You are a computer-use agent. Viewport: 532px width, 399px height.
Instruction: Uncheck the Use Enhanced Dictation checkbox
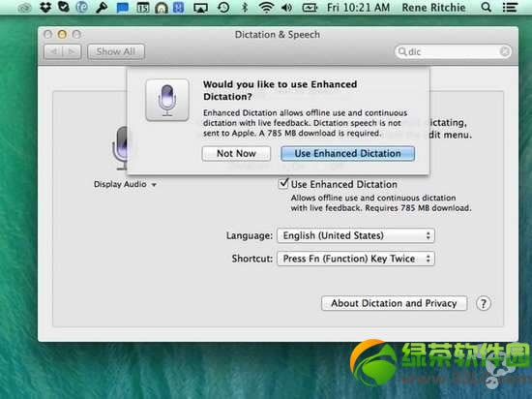click(x=283, y=184)
